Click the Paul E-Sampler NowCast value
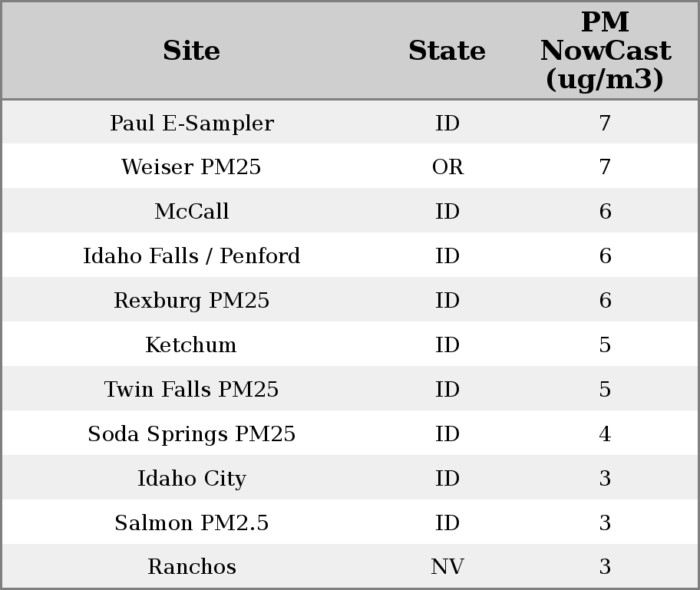This screenshot has height=590, width=700. point(605,124)
